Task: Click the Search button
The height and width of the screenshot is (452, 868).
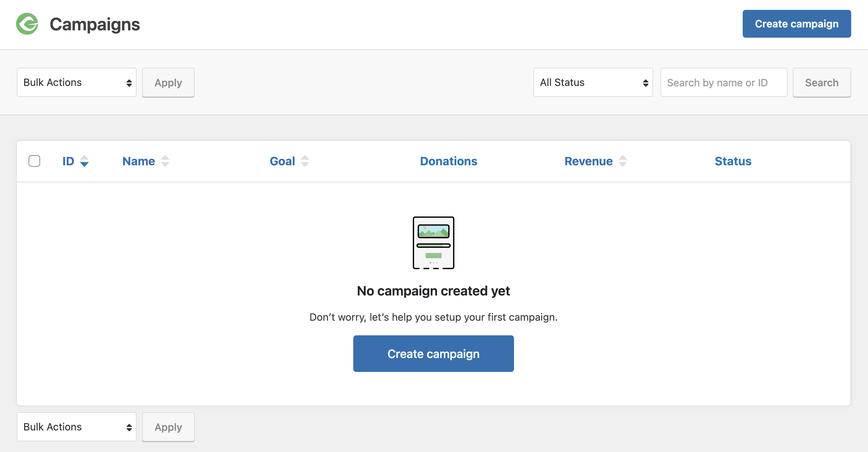Action: (x=822, y=83)
